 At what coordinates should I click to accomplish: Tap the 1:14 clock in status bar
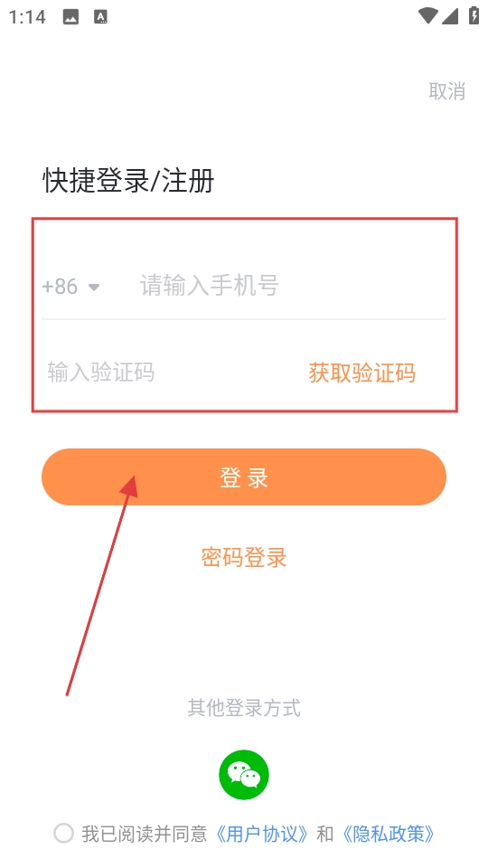pyautogui.click(x=27, y=17)
